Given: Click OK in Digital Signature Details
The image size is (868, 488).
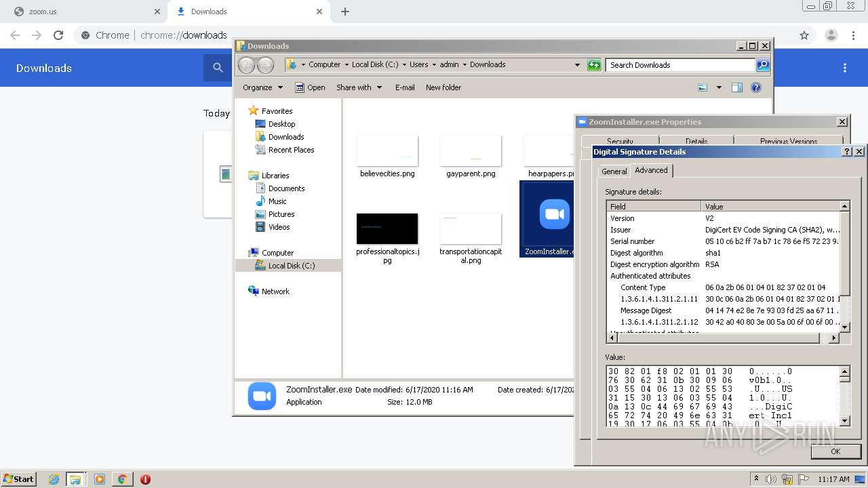Looking at the screenshot, I should tap(835, 451).
